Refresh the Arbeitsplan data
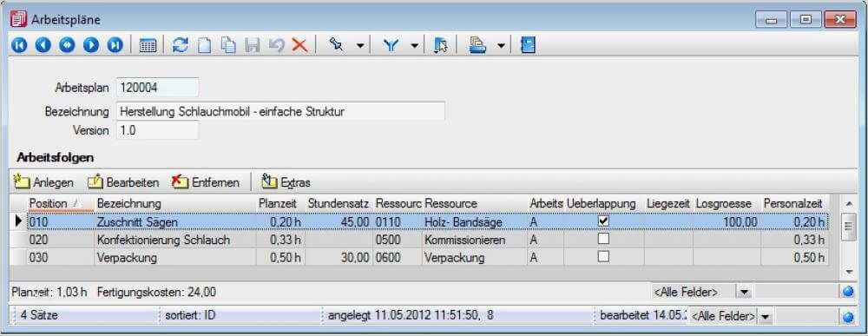868x336 pixels. pyautogui.click(x=181, y=45)
